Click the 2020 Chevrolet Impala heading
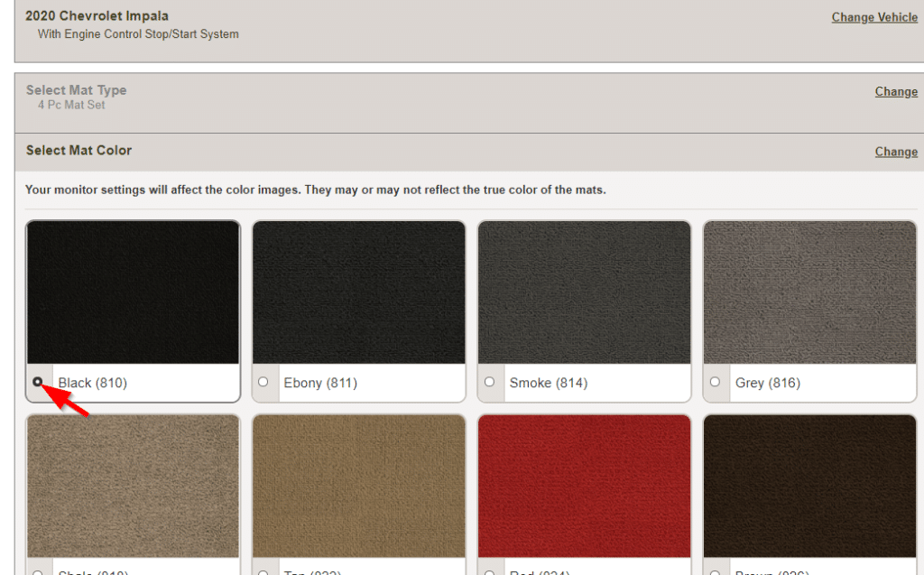 pos(97,16)
